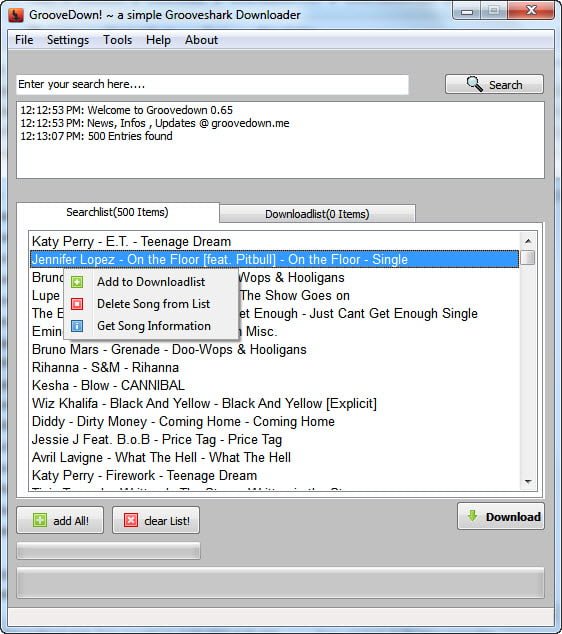This screenshot has width=562, height=634.
Task: Close the GrooveDown window
Action: (x=531, y=10)
